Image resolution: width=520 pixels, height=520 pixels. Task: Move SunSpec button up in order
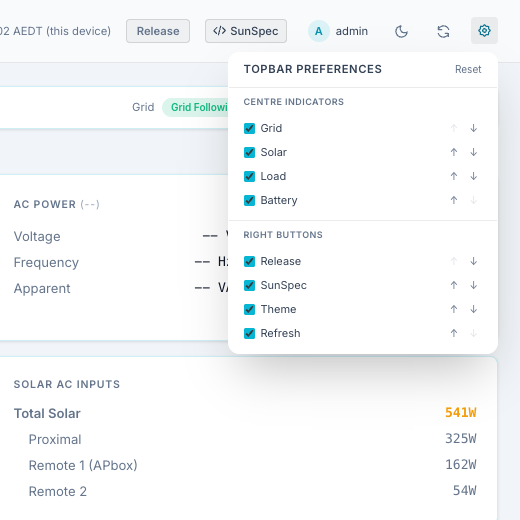454,285
